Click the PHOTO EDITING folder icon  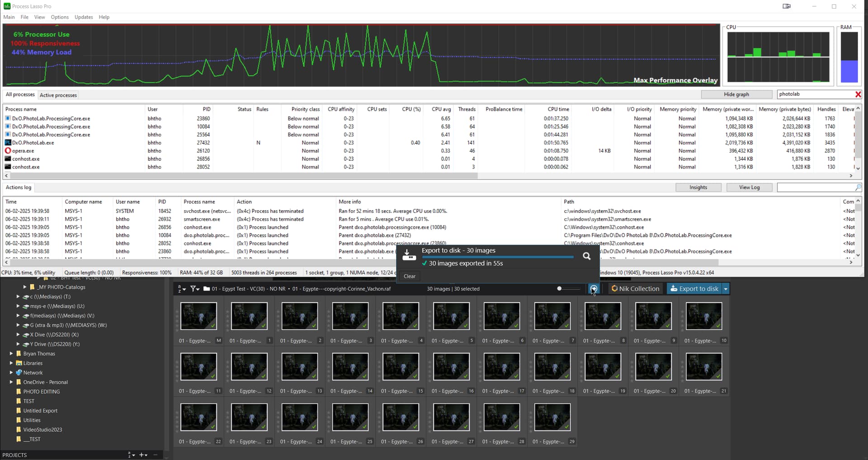19,392
